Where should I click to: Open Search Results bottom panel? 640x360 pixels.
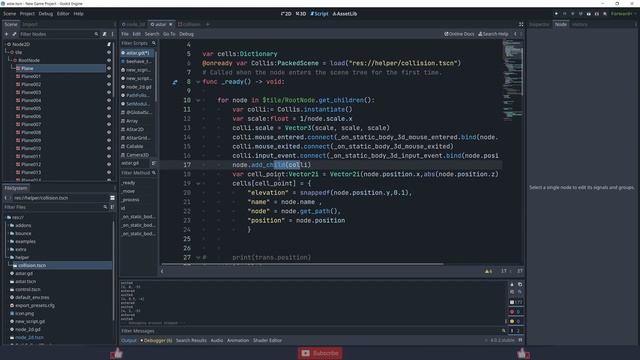point(191,340)
